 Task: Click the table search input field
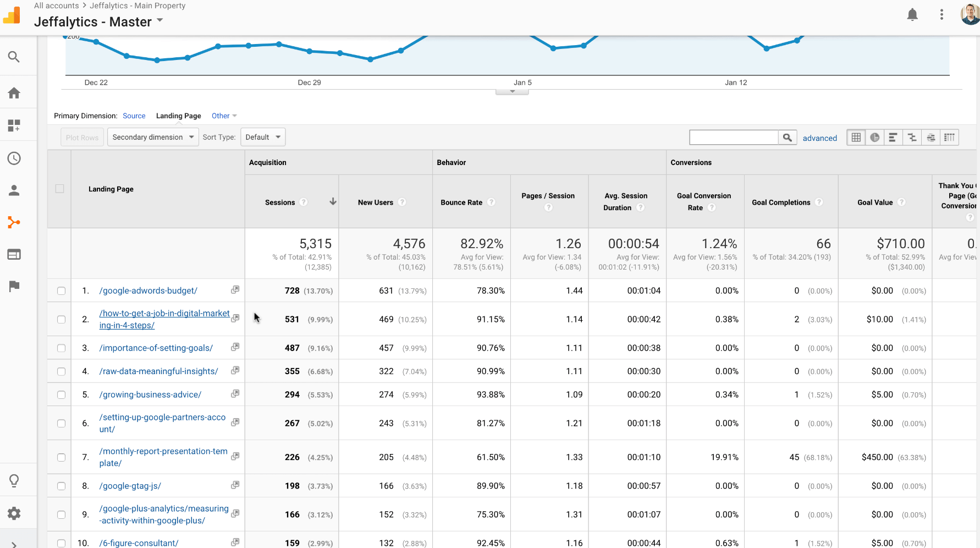click(734, 138)
